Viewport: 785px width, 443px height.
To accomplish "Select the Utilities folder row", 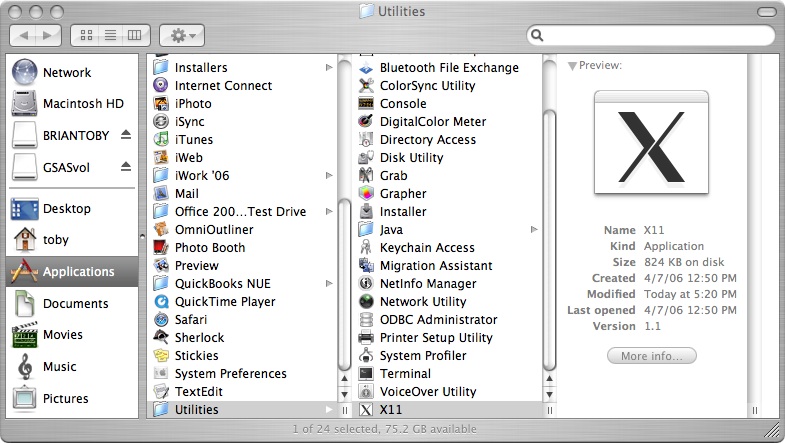I will pyautogui.click(x=242, y=409).
